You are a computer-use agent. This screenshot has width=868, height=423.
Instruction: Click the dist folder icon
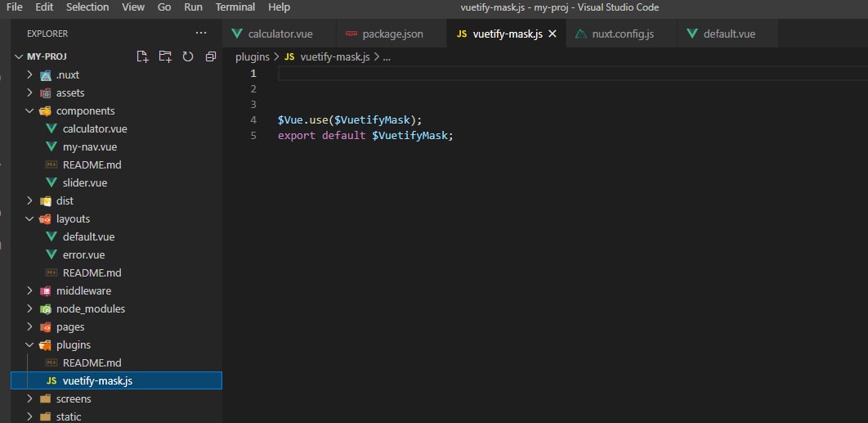[x=46, y=200]
